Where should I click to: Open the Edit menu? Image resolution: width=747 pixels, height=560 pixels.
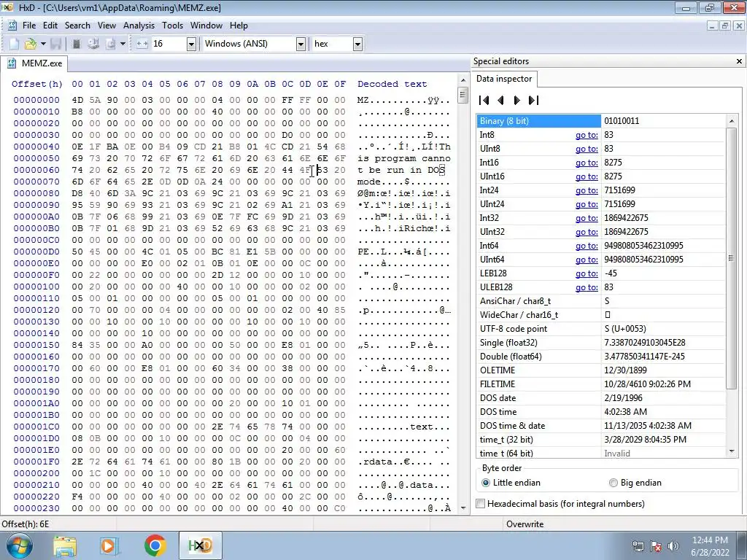tap(50, 26)
